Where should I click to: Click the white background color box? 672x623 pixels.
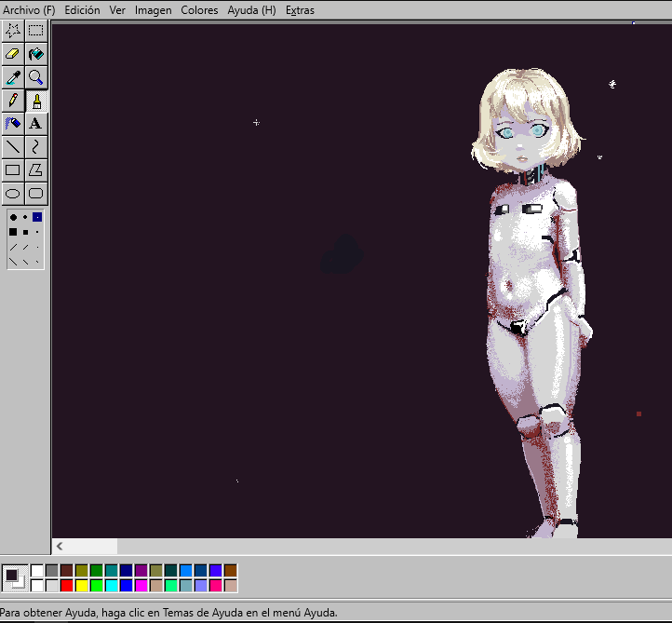(x=21, y=584)
